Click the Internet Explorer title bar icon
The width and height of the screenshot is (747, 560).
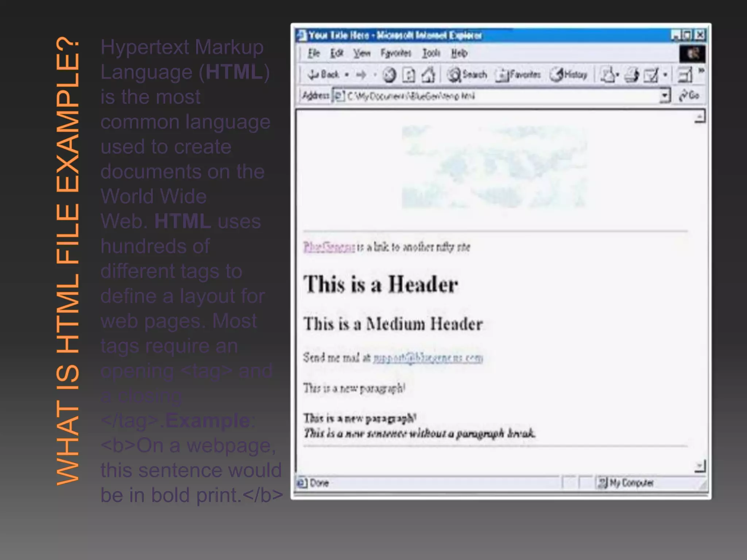pyautogui.click(x=301, y=35)
